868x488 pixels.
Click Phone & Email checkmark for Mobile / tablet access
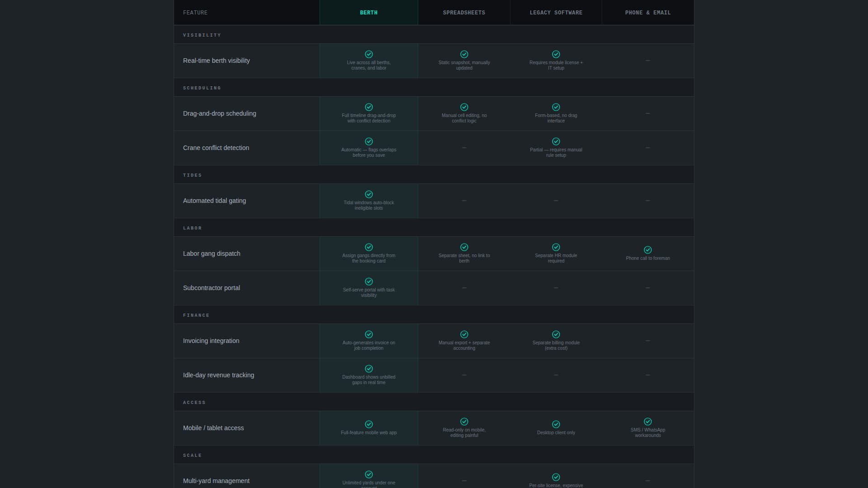tap(648, 422)
